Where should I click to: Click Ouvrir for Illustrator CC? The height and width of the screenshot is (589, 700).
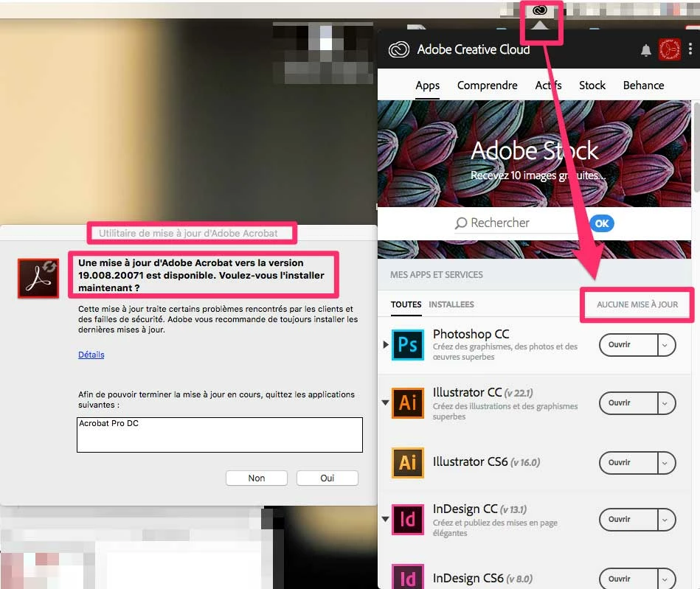[x=628, y=403]
